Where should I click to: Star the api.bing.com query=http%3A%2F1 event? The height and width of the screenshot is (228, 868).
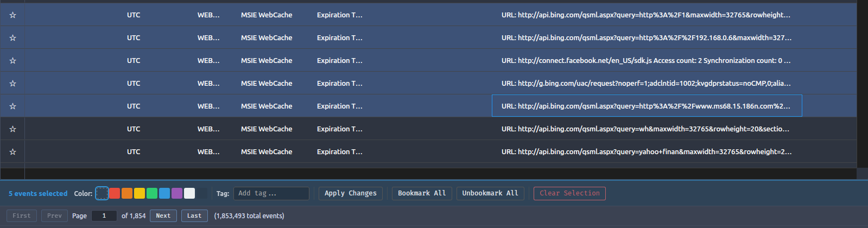[12, 15]
